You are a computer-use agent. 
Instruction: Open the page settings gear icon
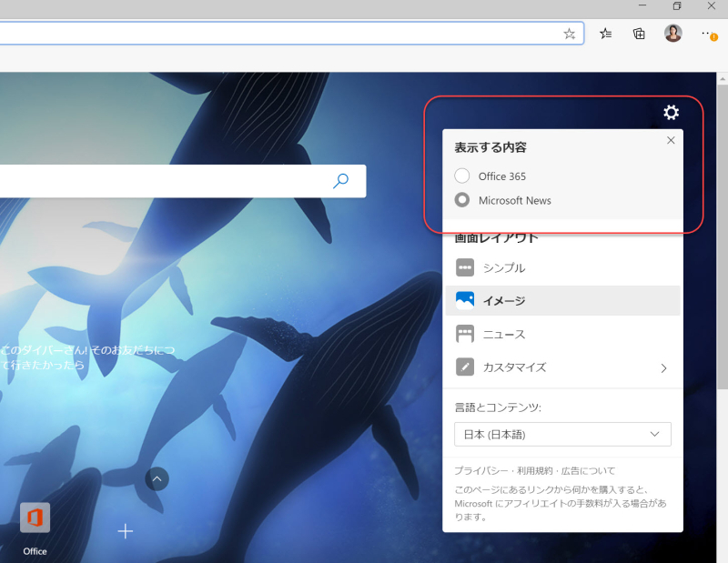[671, 112]
